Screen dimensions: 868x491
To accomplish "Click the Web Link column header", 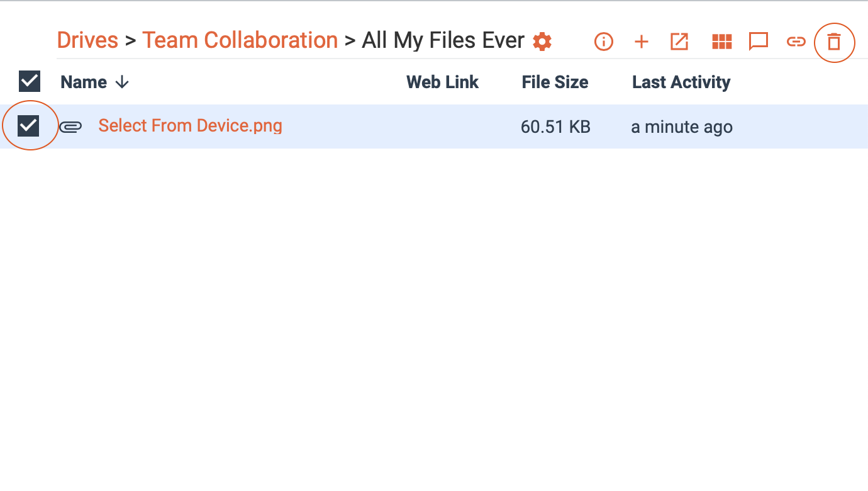I will point(442,82).
